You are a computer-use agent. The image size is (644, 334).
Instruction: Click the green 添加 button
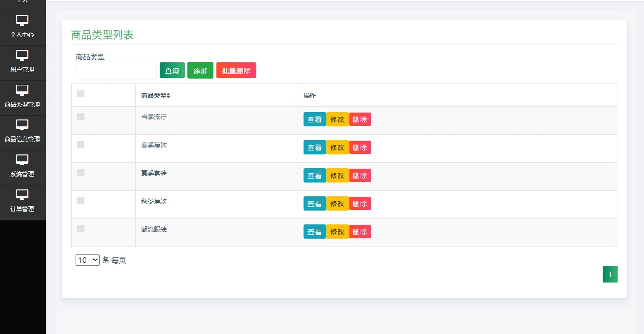(x=201, y=70)
